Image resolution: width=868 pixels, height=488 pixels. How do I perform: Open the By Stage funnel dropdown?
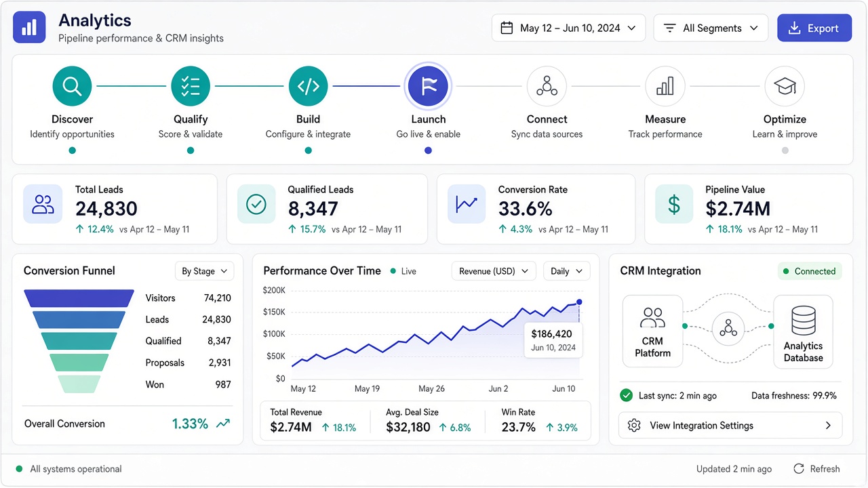(x=205, y=271)
